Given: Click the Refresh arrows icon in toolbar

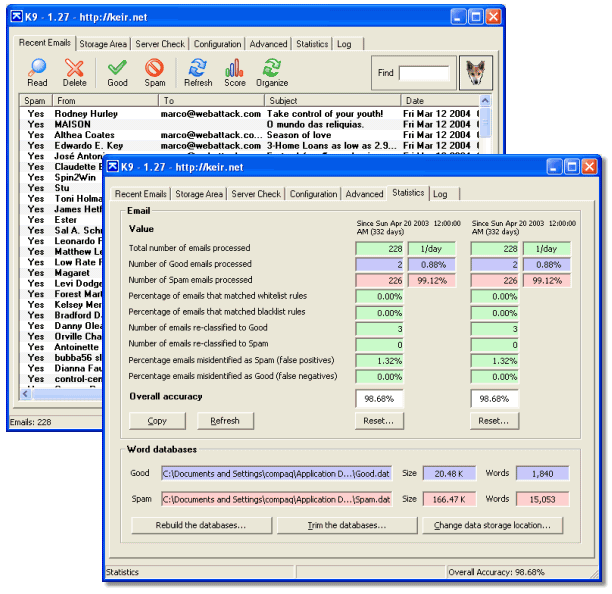Looking at the screenshot, I should pos(198,73).
